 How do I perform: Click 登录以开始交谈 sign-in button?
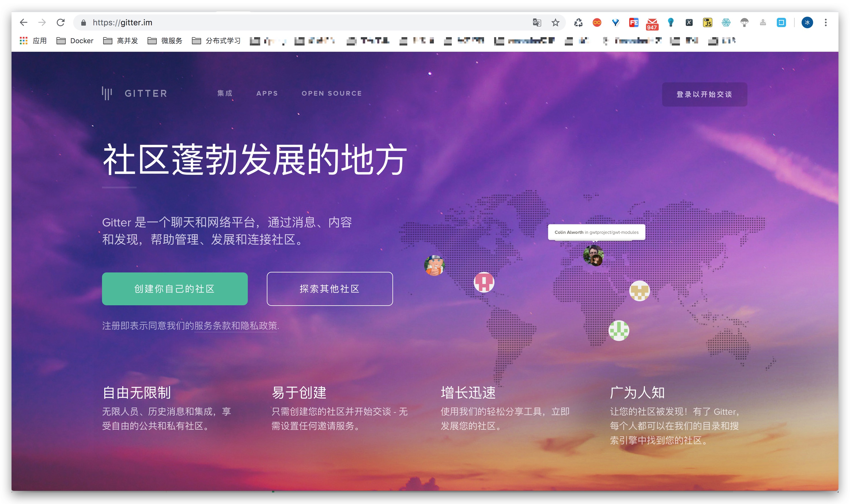tap(704, 94)
